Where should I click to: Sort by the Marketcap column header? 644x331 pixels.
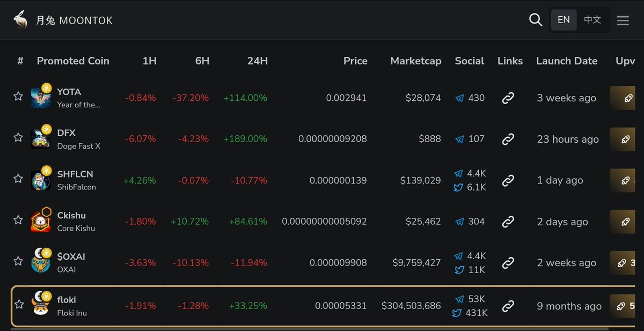pos(416,61)
